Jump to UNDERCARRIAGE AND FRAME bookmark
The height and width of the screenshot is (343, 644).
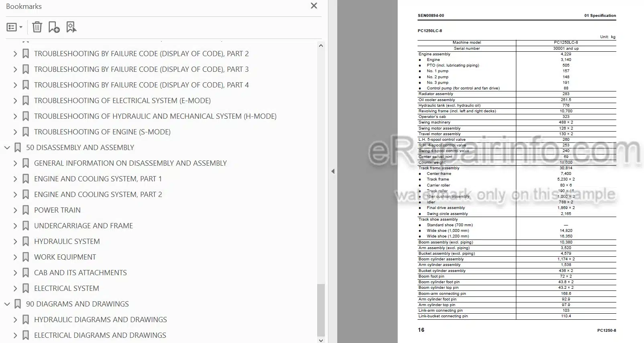[x=84, y=226]
